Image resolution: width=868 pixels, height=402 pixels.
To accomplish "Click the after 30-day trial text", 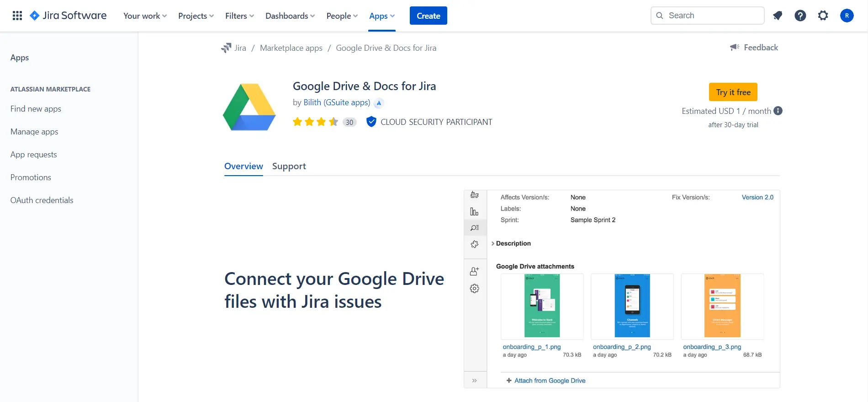I will pos(733,125).
